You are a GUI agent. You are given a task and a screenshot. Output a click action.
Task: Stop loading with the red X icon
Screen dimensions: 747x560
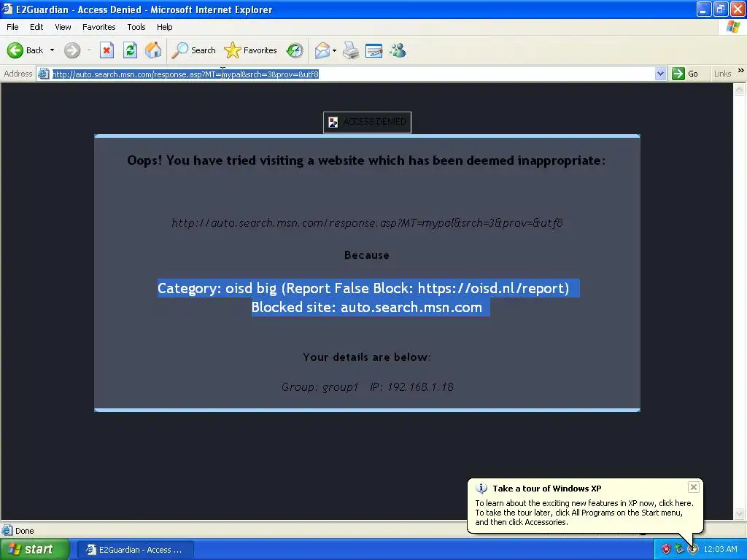[x=107, y=50]
